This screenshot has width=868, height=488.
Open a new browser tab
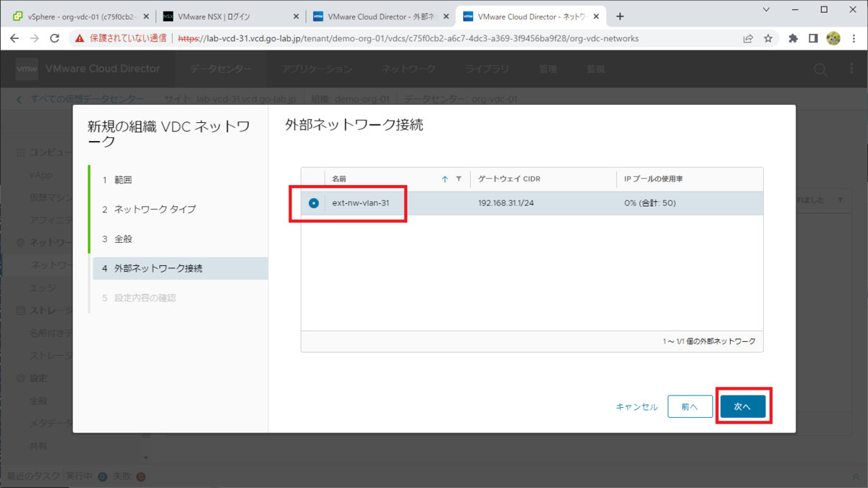(x=620, y=17)
